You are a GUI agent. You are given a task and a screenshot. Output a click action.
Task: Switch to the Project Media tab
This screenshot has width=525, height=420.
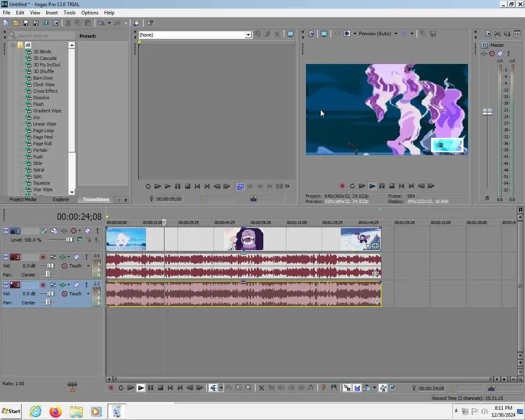coord(23,200)
